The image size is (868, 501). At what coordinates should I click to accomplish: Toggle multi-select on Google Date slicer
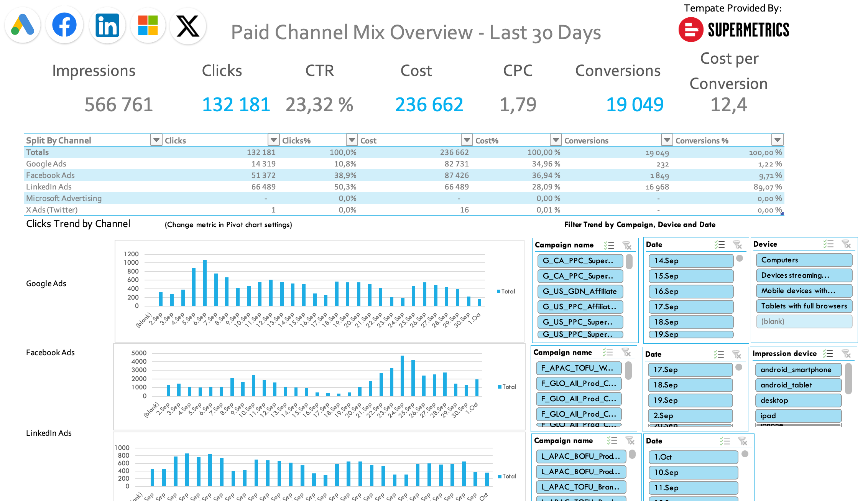click(x=719, y=244)
